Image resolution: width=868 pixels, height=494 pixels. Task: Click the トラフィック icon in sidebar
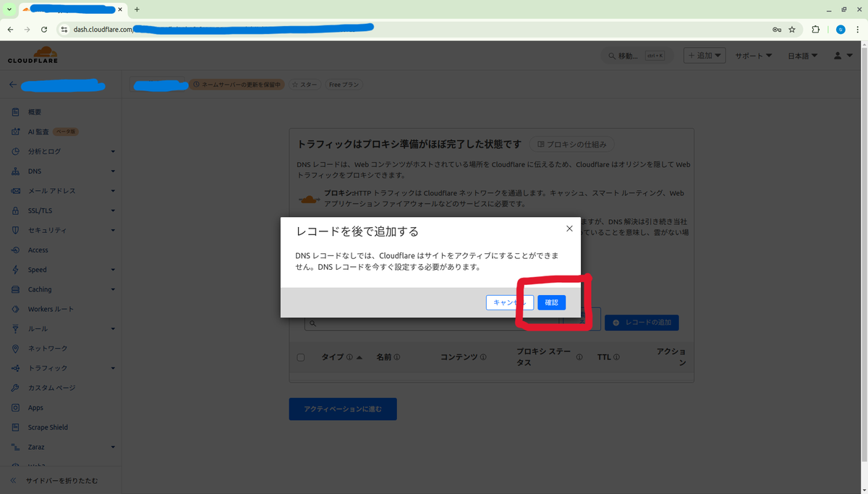click(15, 368)
